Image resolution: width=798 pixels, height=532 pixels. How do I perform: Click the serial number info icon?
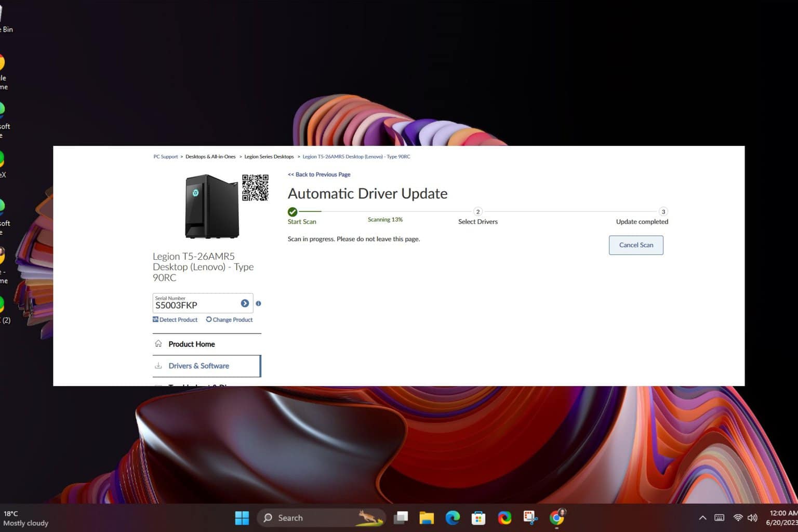(258, 303)
